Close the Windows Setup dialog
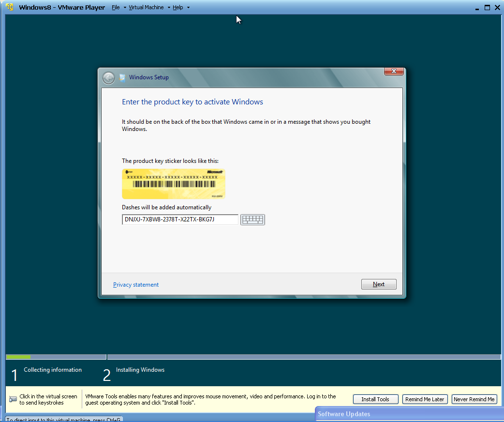This screenshot has width=504, height=422. coord(394,71)
